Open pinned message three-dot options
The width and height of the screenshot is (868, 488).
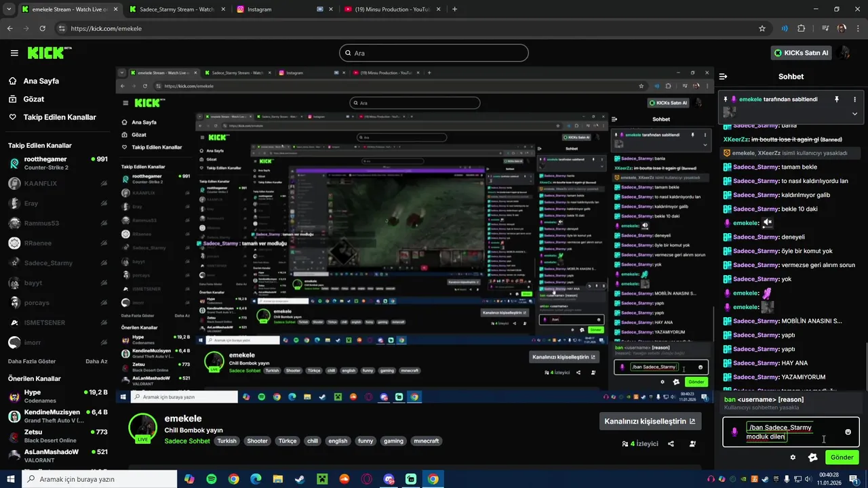coord(854,99)
